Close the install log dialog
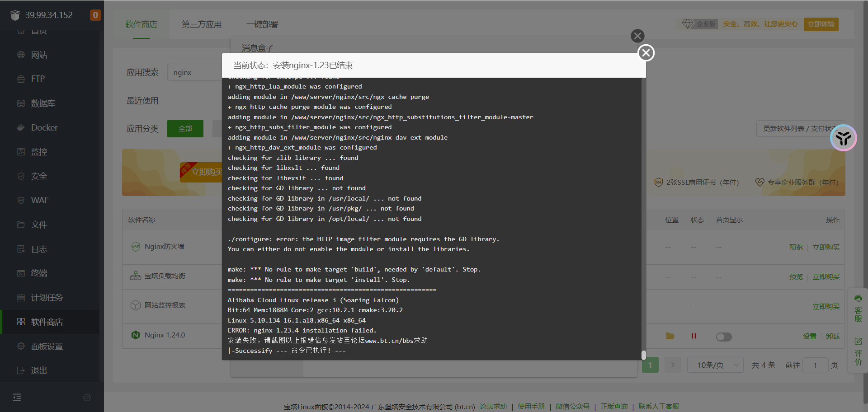Image resolution: width=868 pixels, height=412 pixels. point(646,53)
